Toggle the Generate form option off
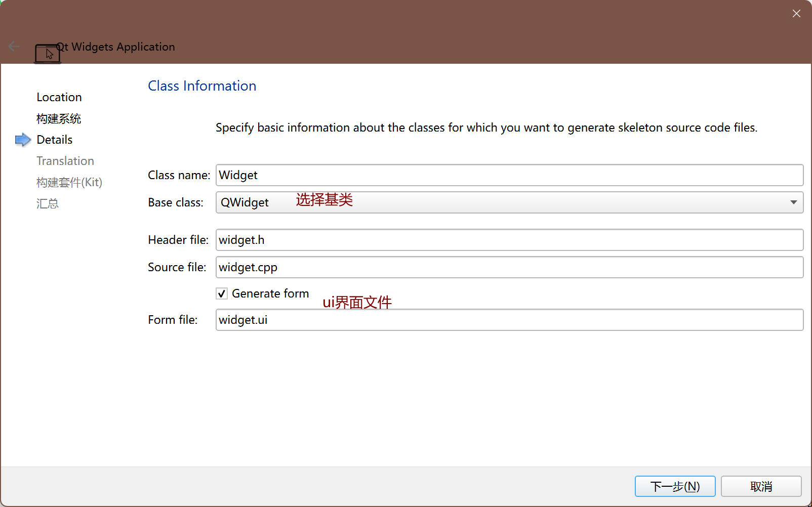Screen dimensions: 812x507 click(x=221, y=293)
